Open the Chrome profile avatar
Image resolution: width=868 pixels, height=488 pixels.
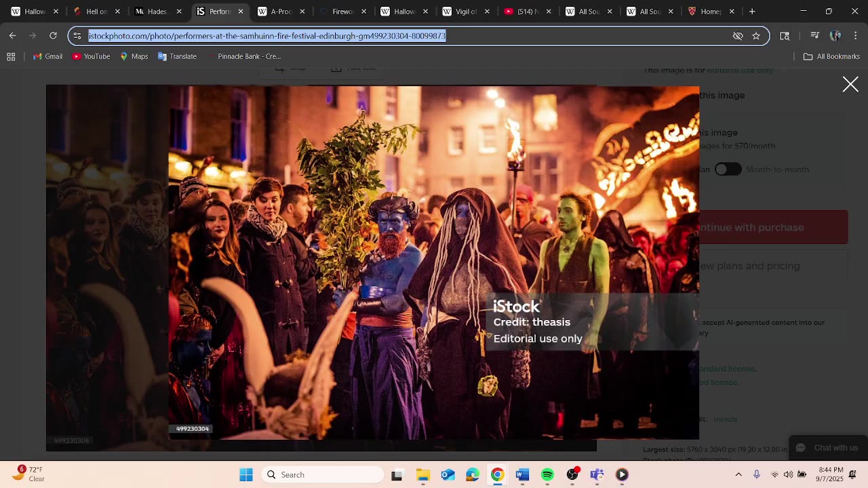835,35
